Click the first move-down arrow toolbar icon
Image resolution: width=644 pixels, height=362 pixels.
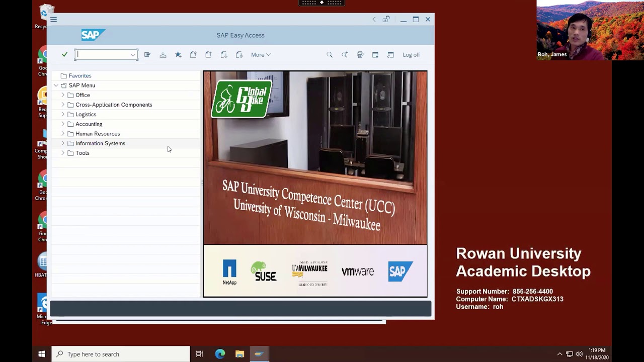[x=224, y=55]
